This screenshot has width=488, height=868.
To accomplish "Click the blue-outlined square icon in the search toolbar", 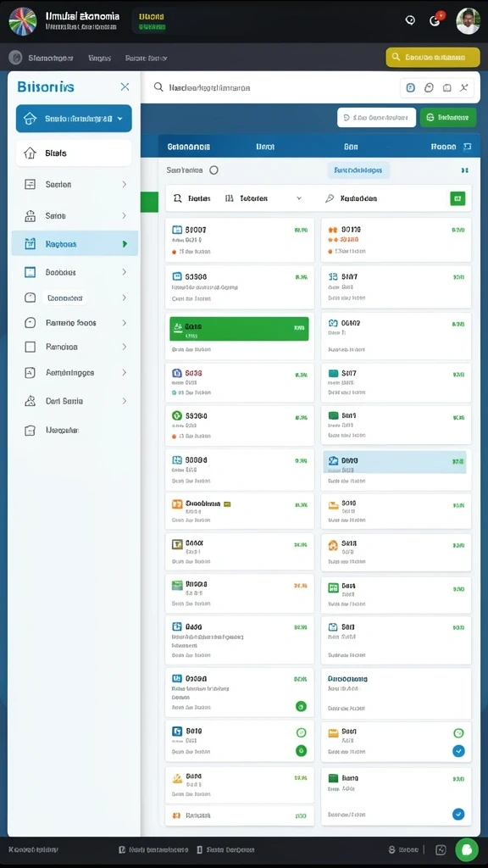I will click(x=411, y=87).
